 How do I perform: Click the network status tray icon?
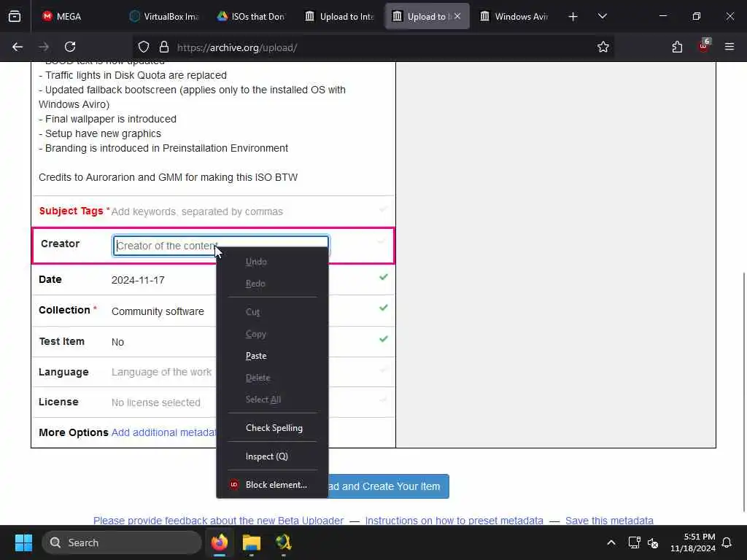[634, 542]
